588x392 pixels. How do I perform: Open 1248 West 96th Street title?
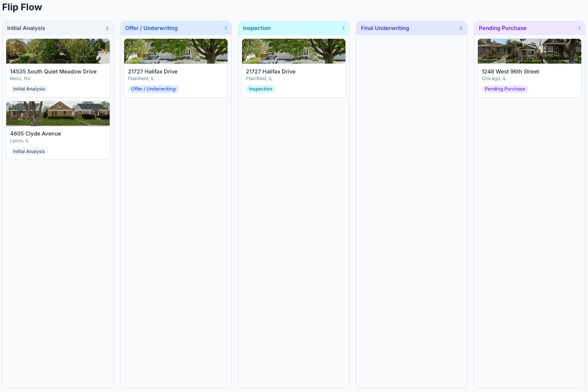[510, 71]
